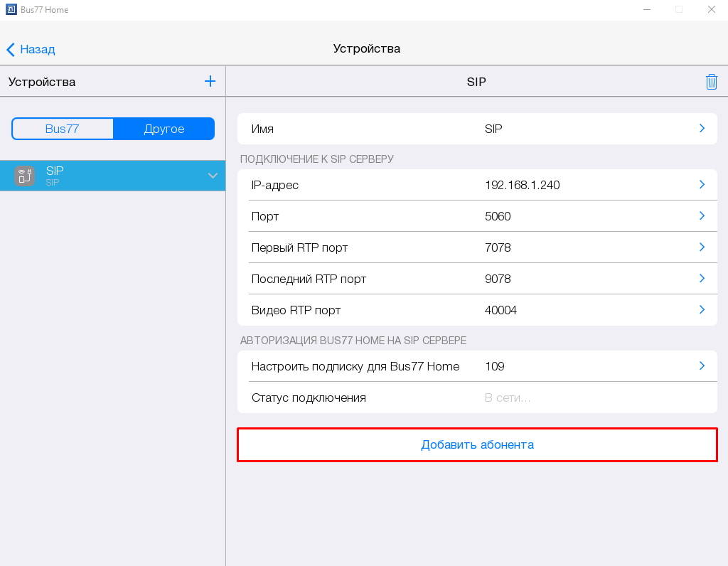
Task: Click the Bus77 Home app icon in title bar
Action: [10, 9]
